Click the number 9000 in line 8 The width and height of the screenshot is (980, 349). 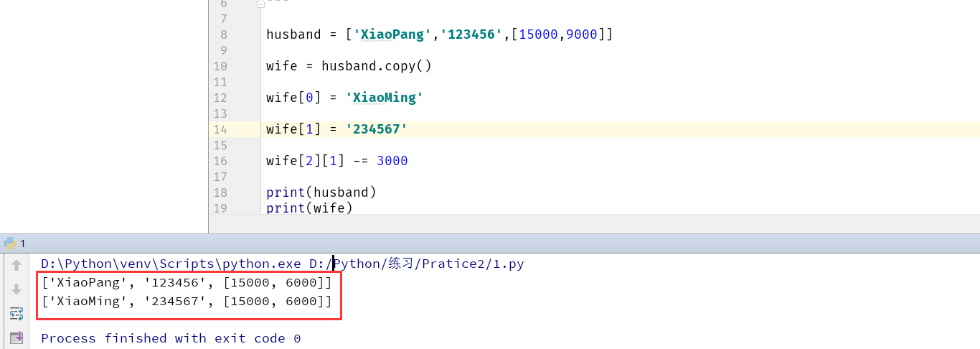(x=582, y=34)
